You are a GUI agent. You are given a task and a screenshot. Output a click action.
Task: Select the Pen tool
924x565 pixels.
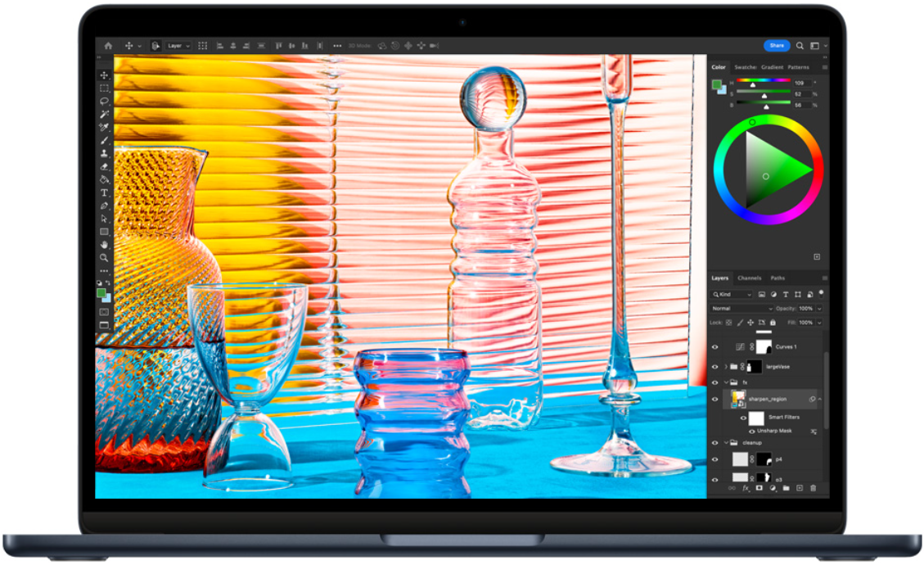pyautogui.click(x=104, y=206)
